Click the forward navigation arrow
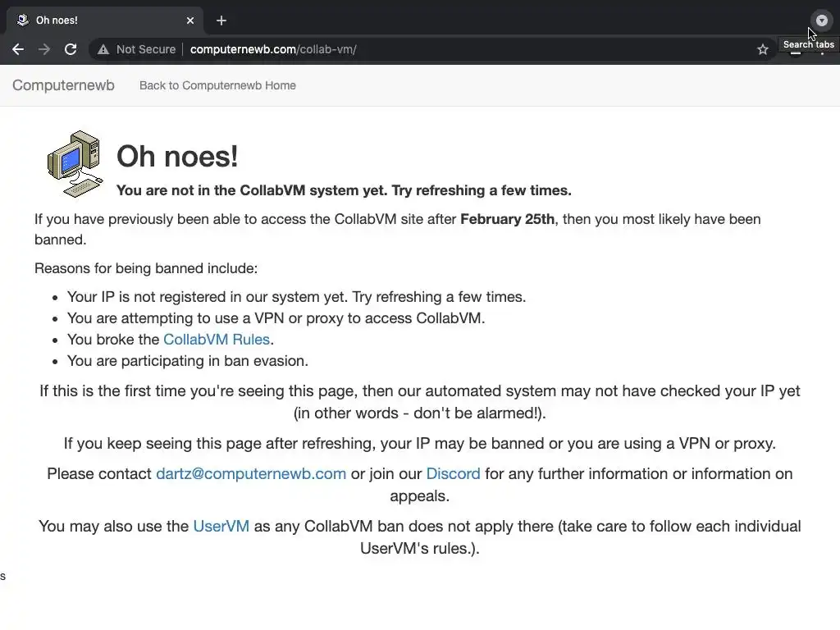 point(44,49)
